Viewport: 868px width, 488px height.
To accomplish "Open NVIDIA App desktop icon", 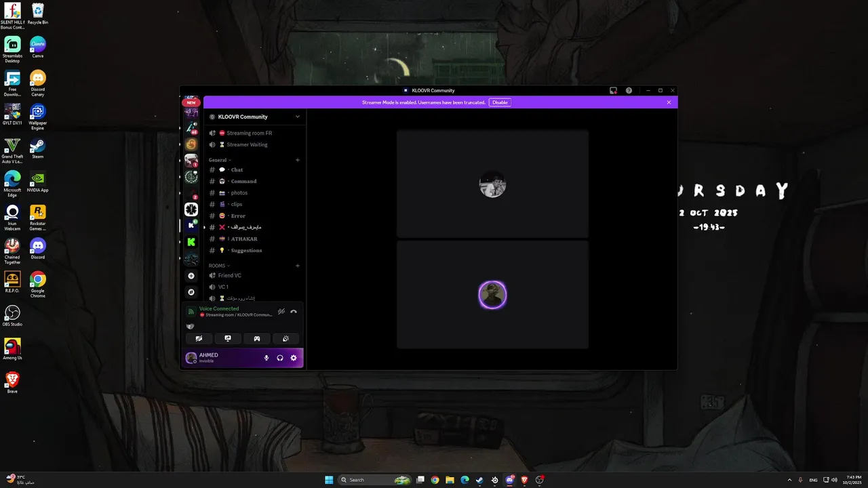I will click(38, 182).
